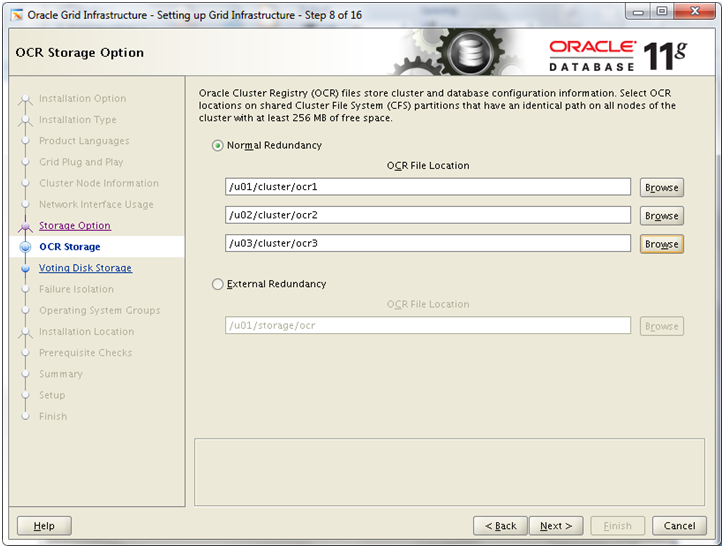
Task: Browse for the ocr2 file location
Action: (x=661, y=216)
